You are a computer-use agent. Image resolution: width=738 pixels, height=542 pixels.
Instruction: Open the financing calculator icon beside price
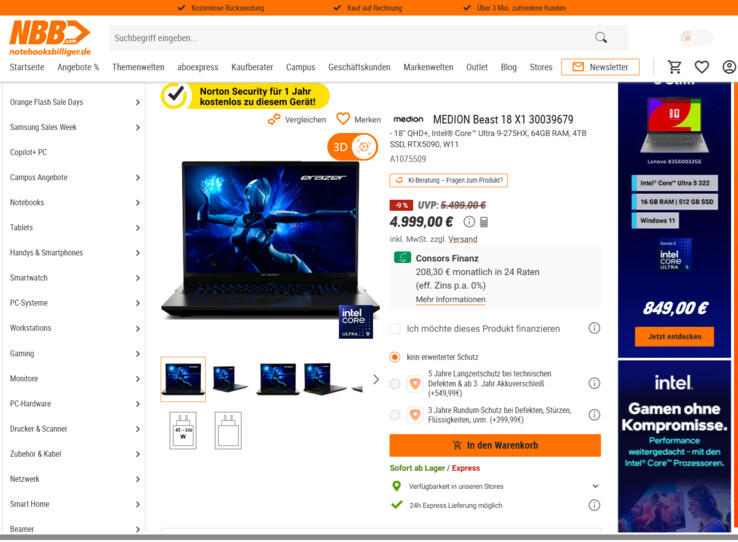pyautogui.click(x=484, y=222)
